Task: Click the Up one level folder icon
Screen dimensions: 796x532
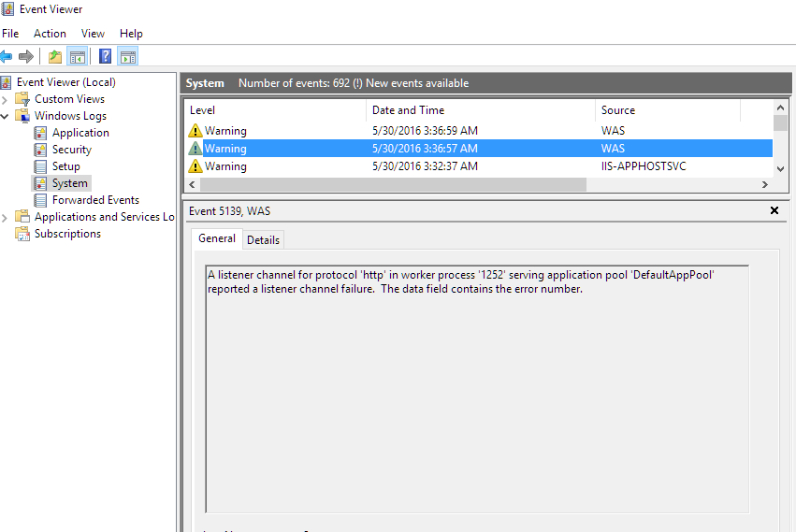Action: pyautogui.click(x=55, y=57)
